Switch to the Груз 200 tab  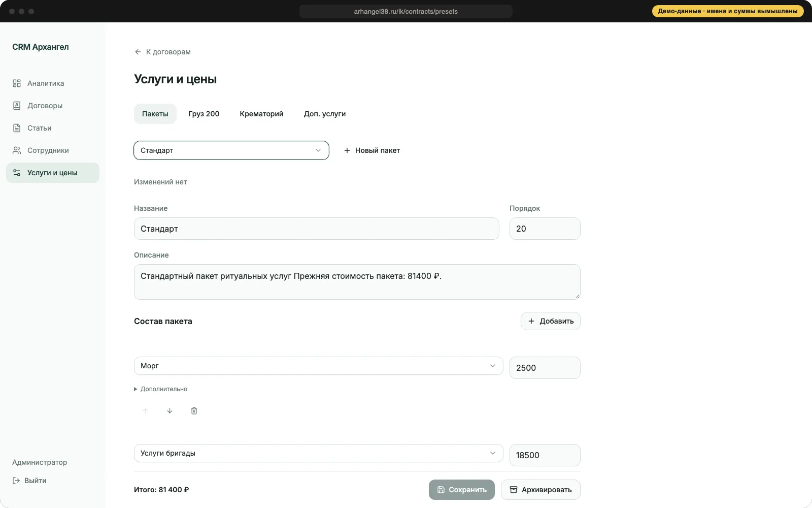click(x=204, y=114)
